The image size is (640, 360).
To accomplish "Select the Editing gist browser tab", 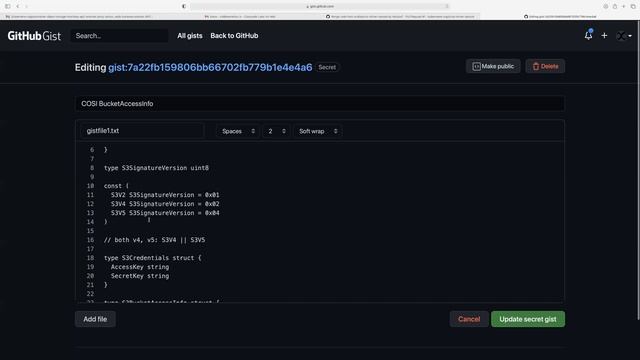I will coord(560,16).
